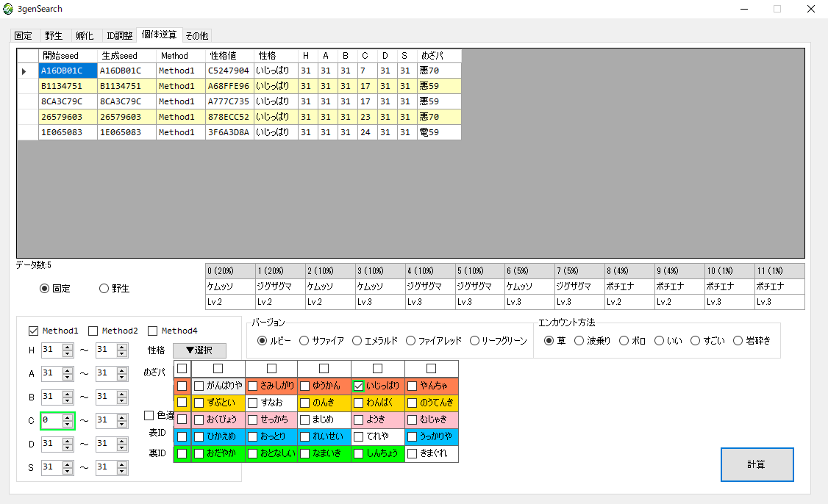Toggle the select-all checkbox at the nature grid corner

182,368
